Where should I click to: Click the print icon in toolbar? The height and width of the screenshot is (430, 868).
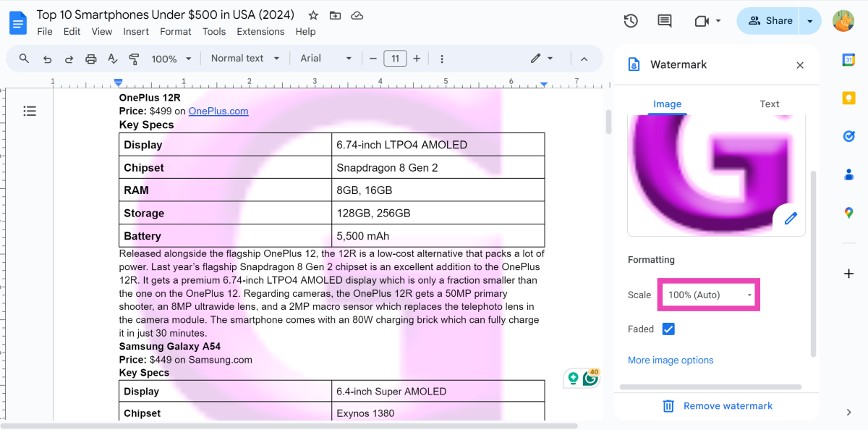[90, 59]
